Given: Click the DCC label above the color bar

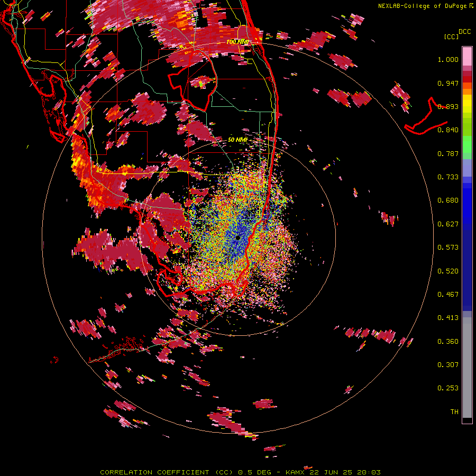Looking at the screenshot, I should coord(464,32).
